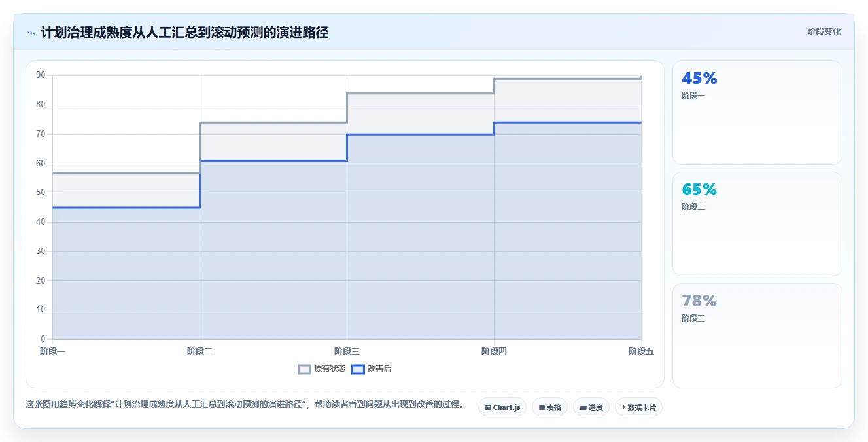Toggle the 原有状态 legend swatch
Viewport: 868px width, 442px height.
click(304, 369)
